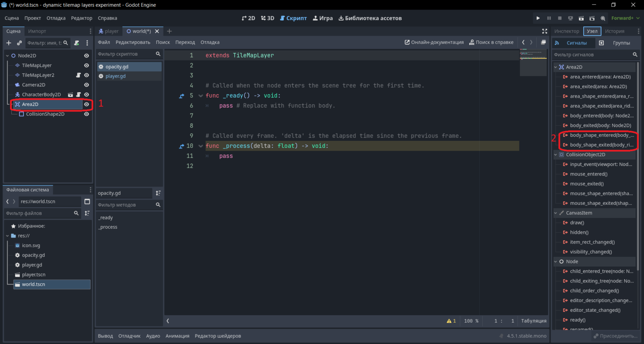Add a new child node with plus icon
This screenshot has height=344, width=644.
coord(8,43)
